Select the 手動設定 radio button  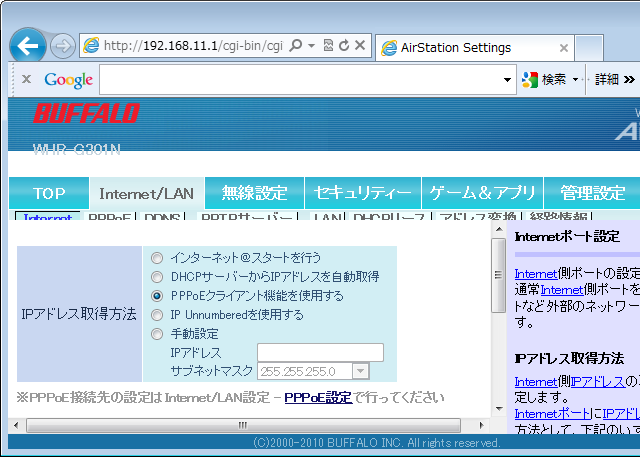coord(157,334)
